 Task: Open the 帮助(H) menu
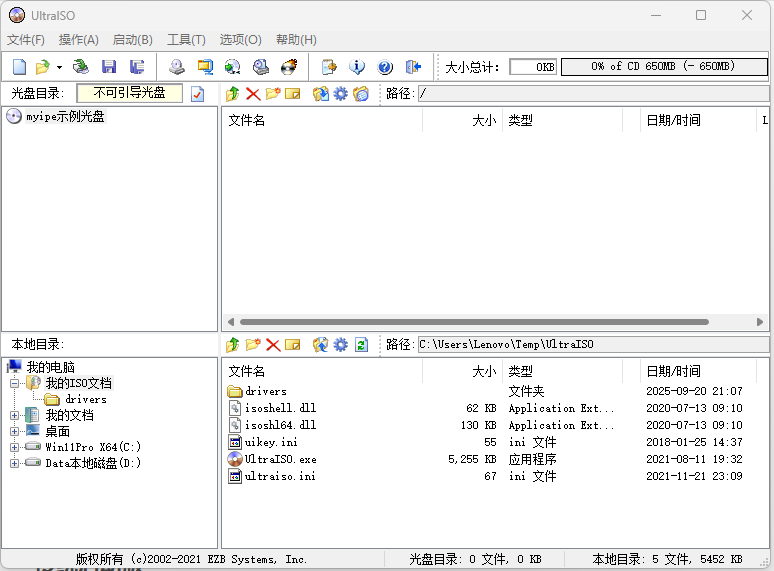(x=296, y=39)
